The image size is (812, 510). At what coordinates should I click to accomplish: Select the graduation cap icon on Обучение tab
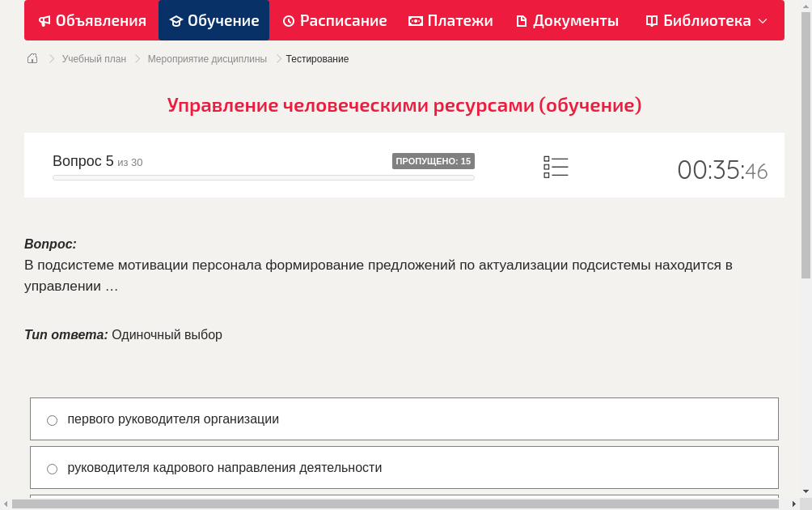pyautogui.click(x=177, y=20)
